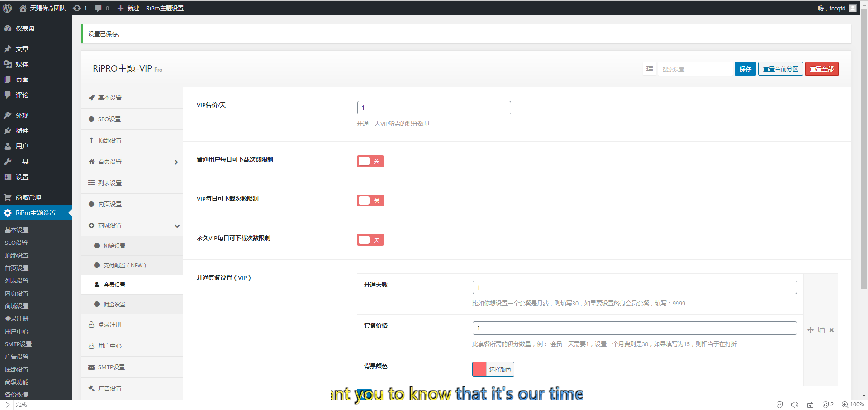
Task: Open the comments bubble icon in admin bar
Action: 99,8
